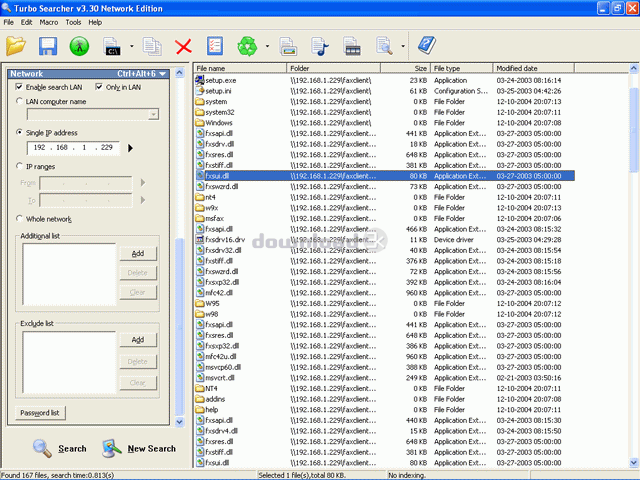This screenshot has width=640, height=480.
Task: Select the Whole network radio button
Action: [x=19, y=219]
